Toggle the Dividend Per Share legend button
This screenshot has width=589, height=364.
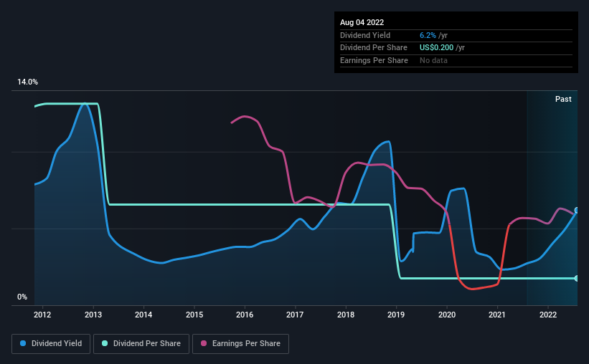pos(141,344)
